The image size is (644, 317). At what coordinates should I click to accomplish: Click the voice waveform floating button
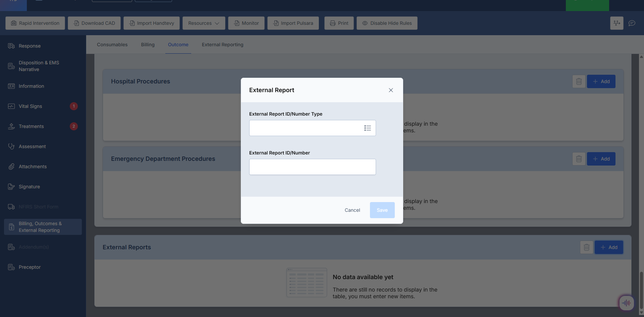coord(626,303)
